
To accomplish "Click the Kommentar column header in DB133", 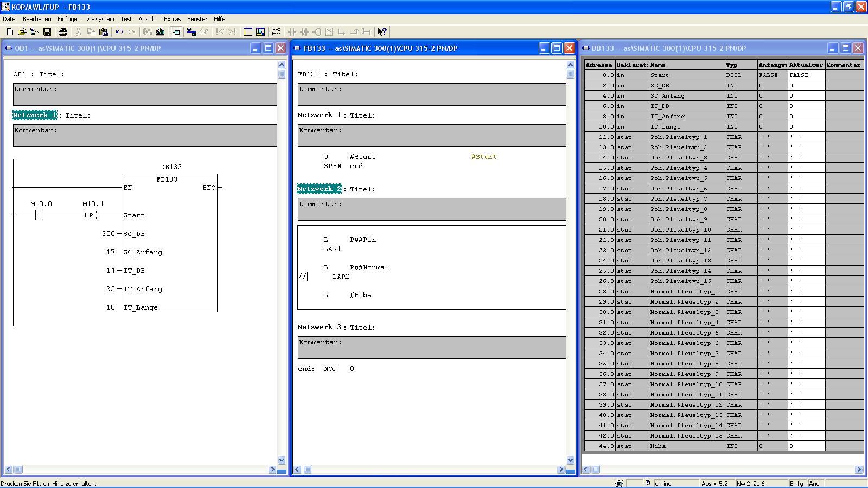I will tap(844, 65).
